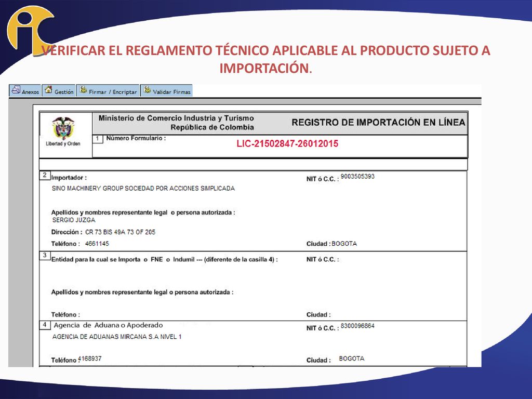Click the Anexos printer icon
Screen dimensions: 532x399
(x=16, y=90)
